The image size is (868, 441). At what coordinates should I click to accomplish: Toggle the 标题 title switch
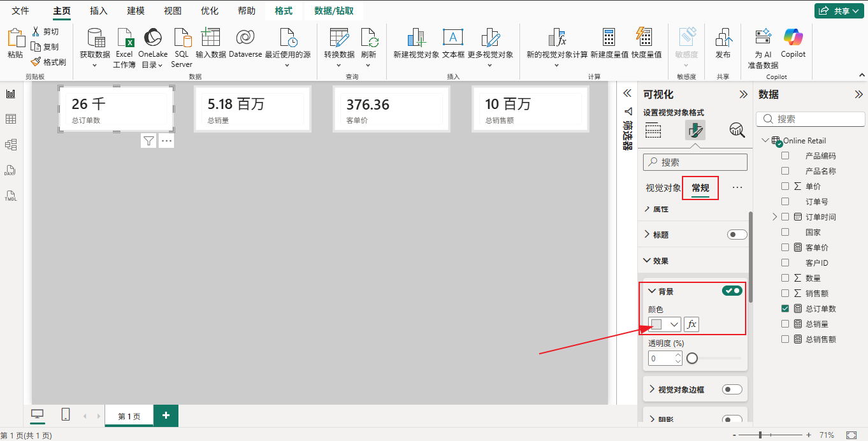coord(737,235)
